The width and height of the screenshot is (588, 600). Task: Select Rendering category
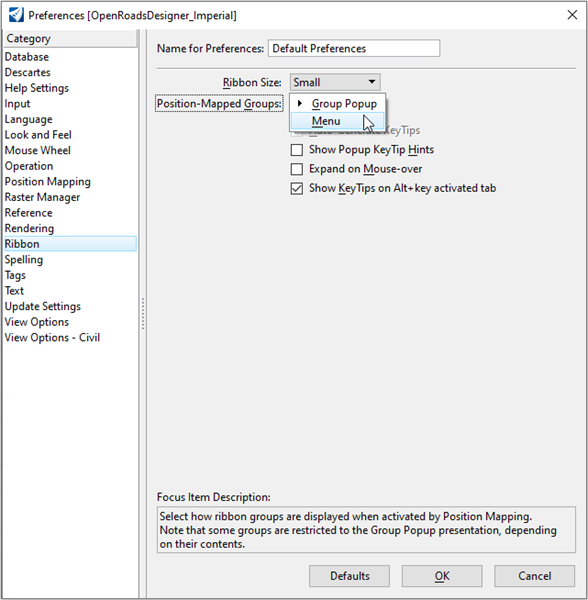pyautogui.click(x=70, y=228)
